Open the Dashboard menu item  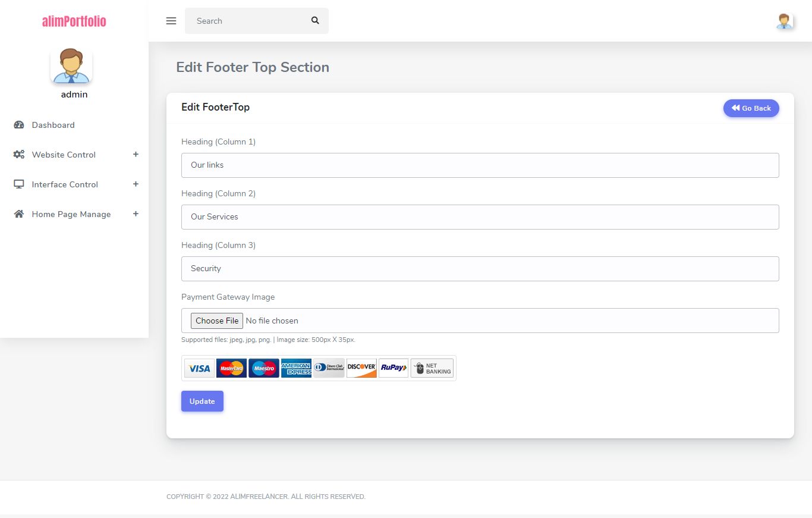[53, 125]
